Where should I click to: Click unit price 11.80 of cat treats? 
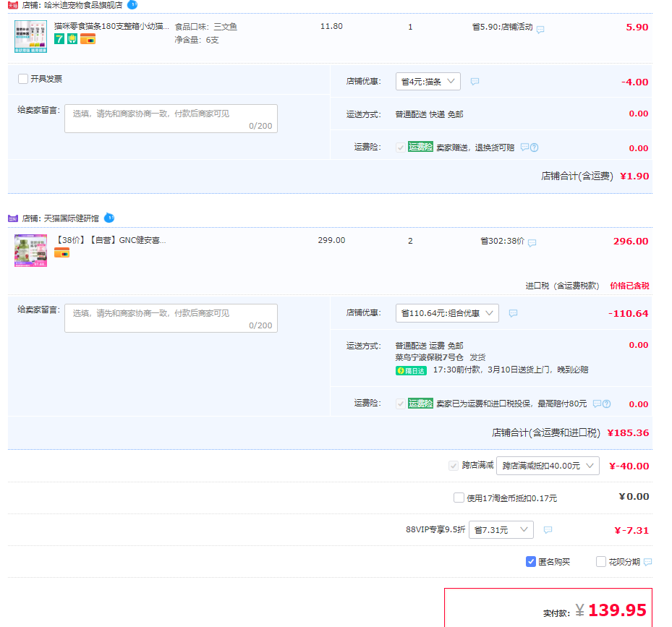click(332, 26)
